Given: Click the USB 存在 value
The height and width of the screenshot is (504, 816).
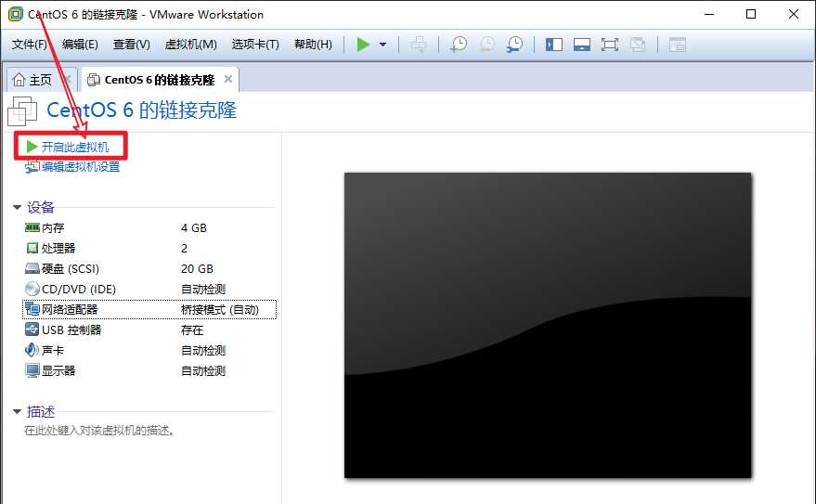Looking at the screenshot, I should (x=192, y=330).
